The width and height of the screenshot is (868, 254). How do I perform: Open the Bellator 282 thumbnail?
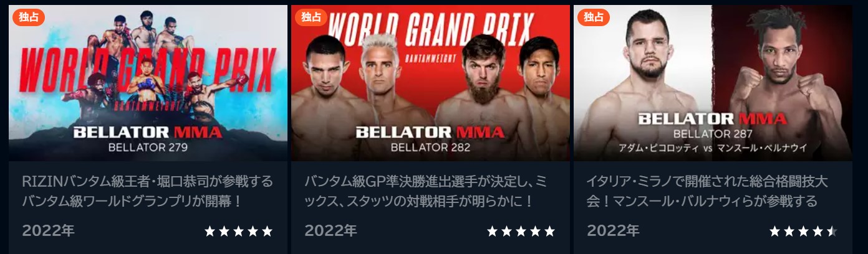[x=430, y=83]
